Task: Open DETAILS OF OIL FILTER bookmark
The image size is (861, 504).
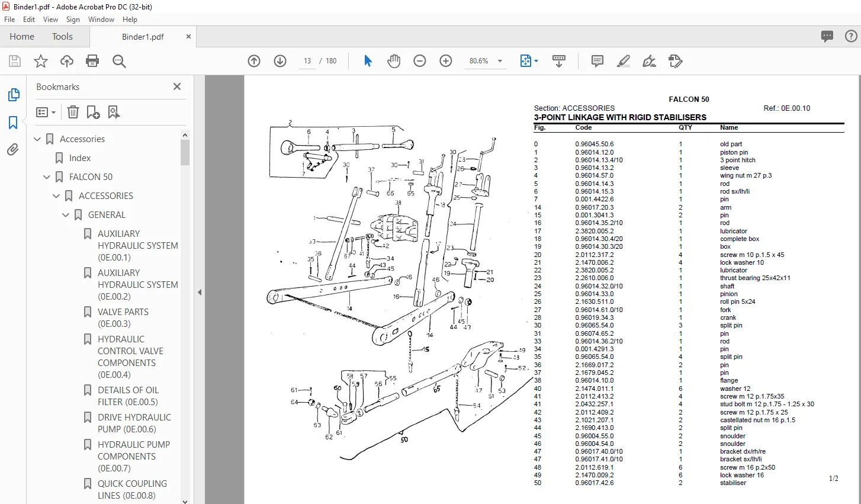Action: click(x=128, y=396)
